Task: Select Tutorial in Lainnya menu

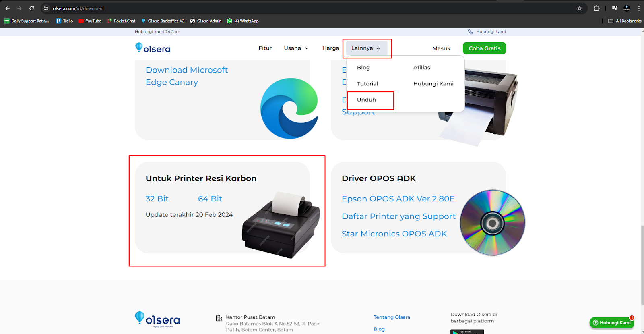Action: tap(367, 84)
